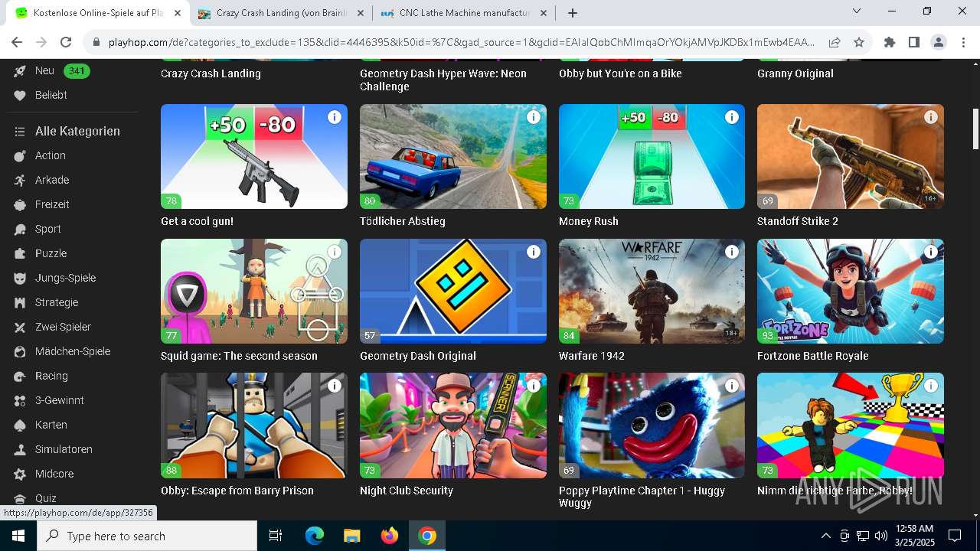Share this page via address bar icon
Screen dimensions: 980x551
[x=835, y=42]
